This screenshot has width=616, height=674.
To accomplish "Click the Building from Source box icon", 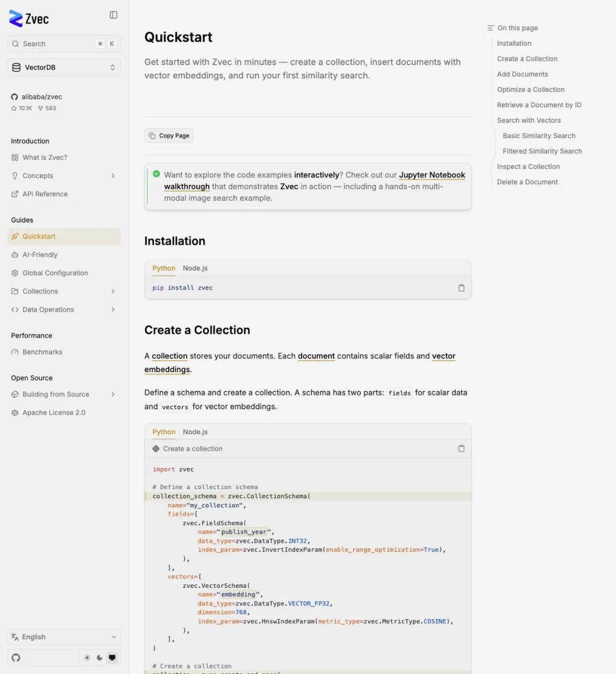I will tap(15, 394).
